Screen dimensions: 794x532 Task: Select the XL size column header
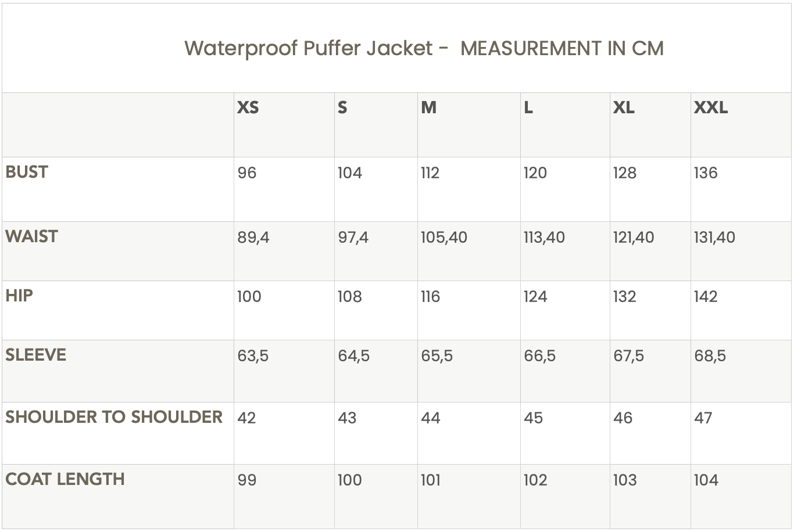tap(624, 108)
